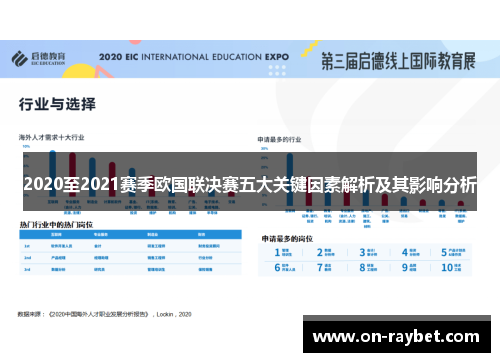Image resolution: width=500 pixels, height=362 pixels.
Task: Click rank number 7 in most-applied positions
Action: [320, 267]
